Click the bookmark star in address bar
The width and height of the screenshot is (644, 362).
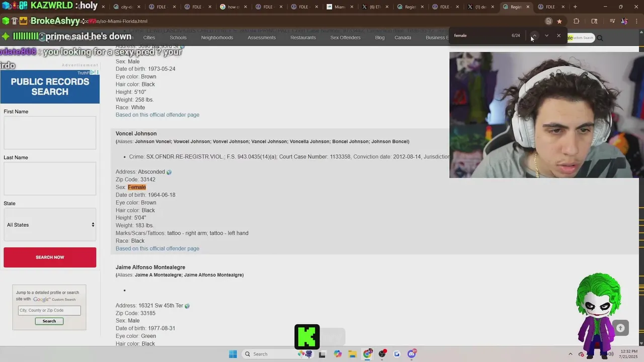pos(559,21)
